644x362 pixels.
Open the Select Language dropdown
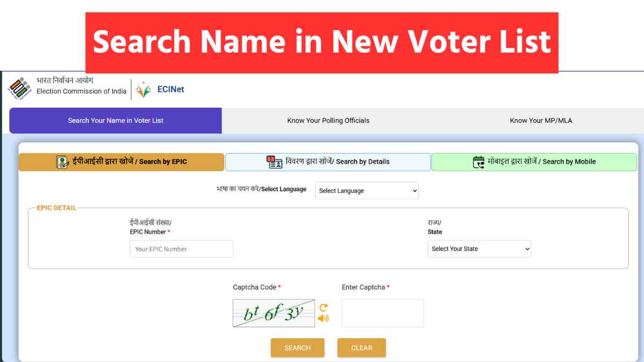(367, 190)
